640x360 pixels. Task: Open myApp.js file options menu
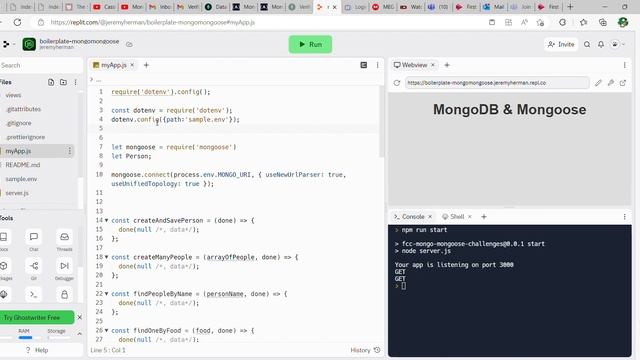tap(69, 151)
